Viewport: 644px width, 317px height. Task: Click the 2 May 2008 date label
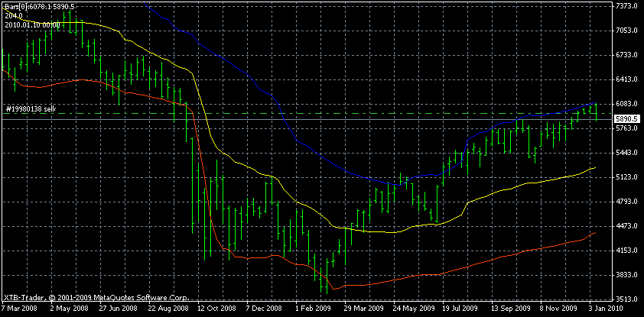tap(68, 308)
